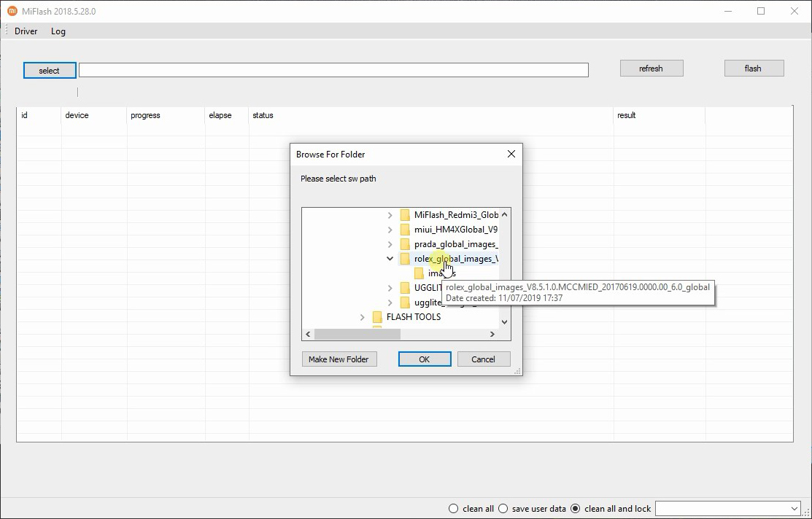
Task: Select the miui_HM4XGlobal_V9 folder icon
Action: 405,229
